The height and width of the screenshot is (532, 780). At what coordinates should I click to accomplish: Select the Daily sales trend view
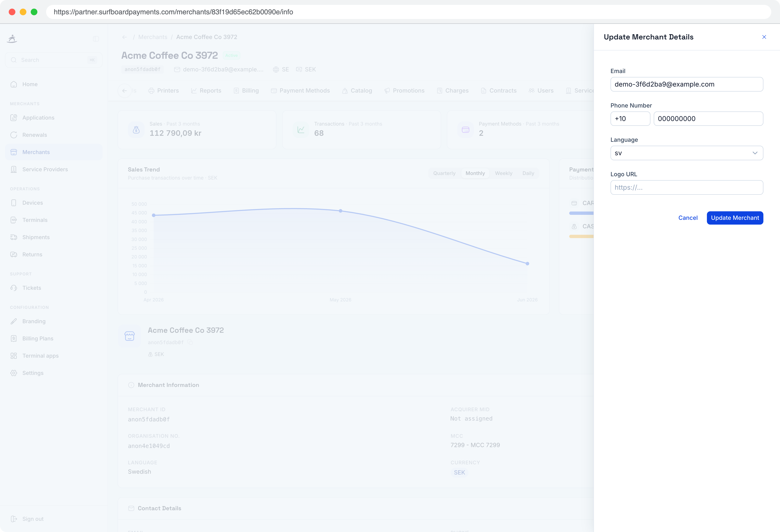click(528, 173)
